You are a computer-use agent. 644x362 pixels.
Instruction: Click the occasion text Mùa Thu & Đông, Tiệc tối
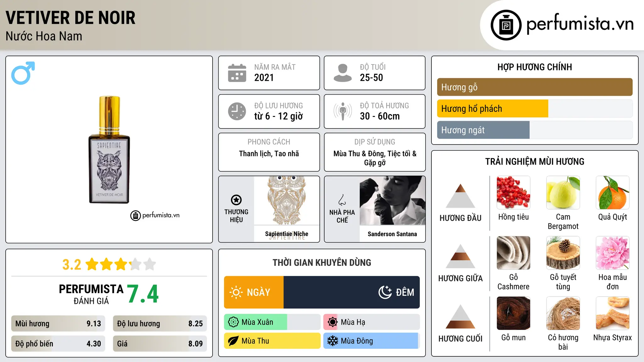click(375, 158)
